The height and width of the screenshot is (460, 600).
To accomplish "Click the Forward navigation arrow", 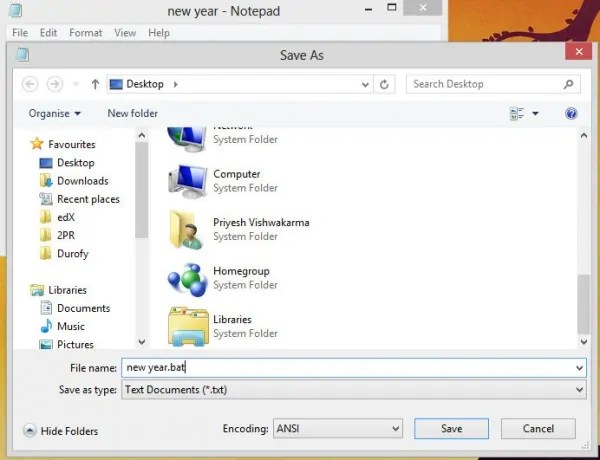I will [x=55, y=84].
